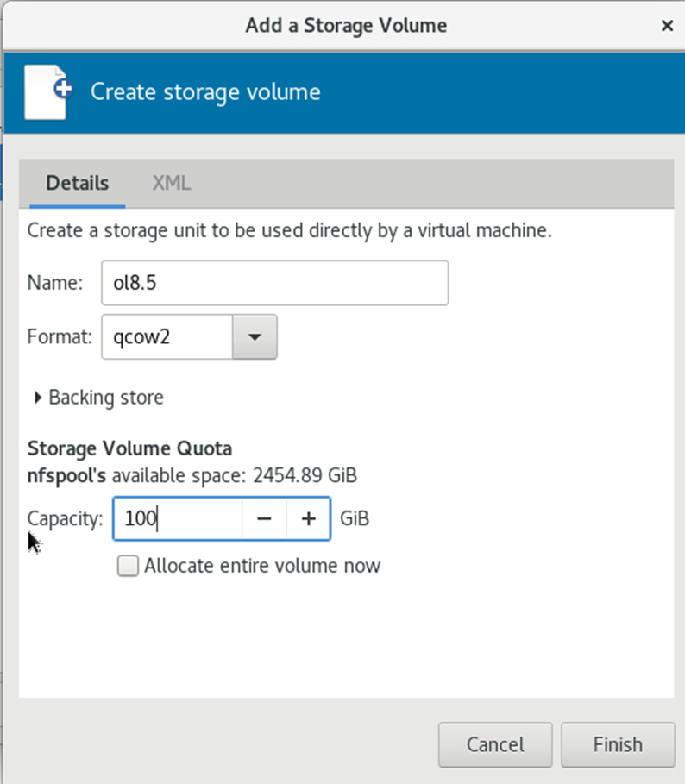Open the Format dropdown arrow
This screenshot has height=784, width=685.
coord(255,336)
